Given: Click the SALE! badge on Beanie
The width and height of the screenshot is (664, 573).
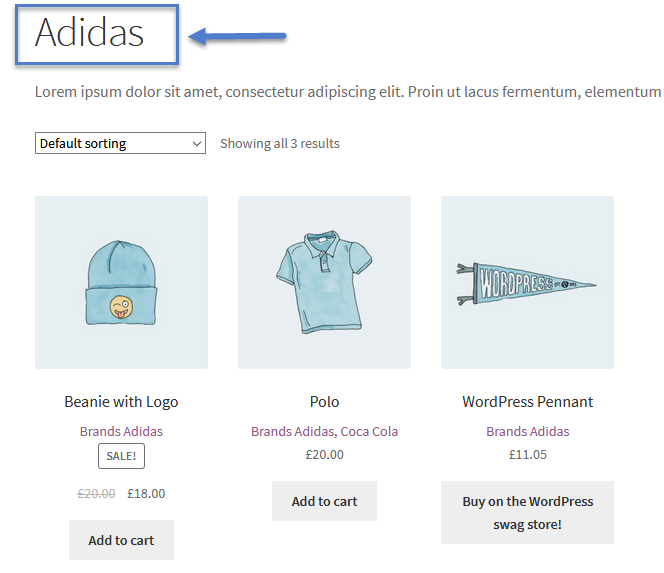Looking at the screenshot, I should (x=122, y=456).
